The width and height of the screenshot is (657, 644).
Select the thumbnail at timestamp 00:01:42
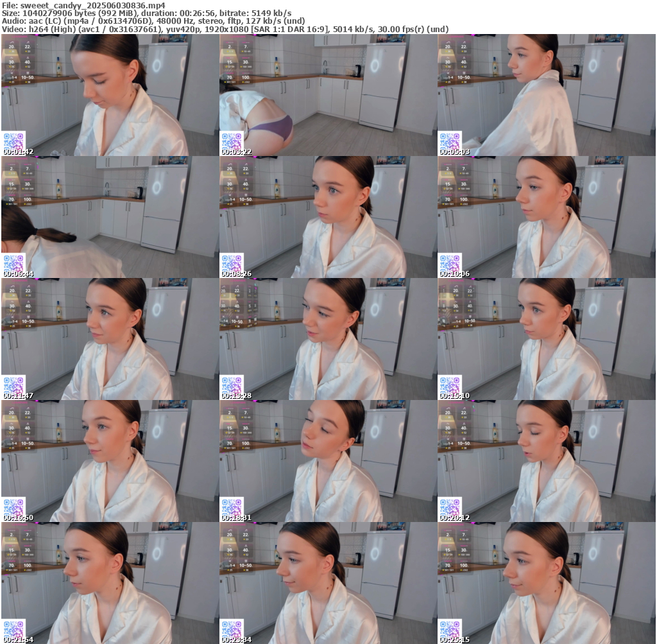click(110, 95)
